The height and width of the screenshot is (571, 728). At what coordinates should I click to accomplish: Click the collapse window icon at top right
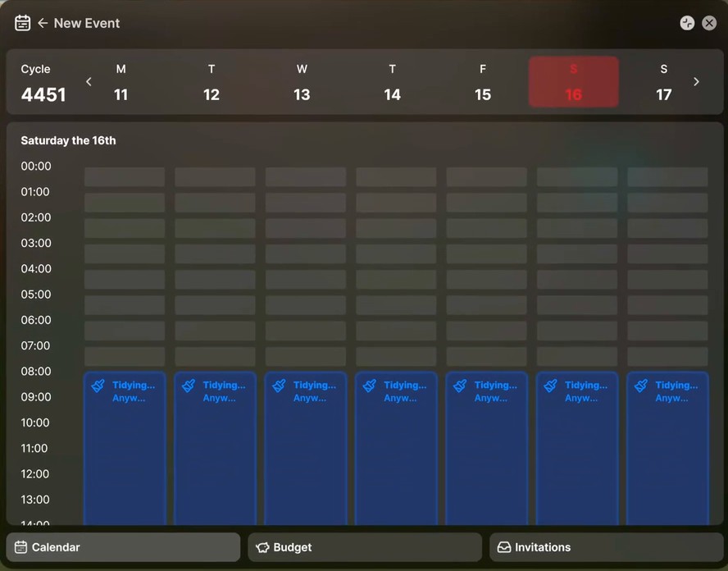pyautogui.click(x=687, y=23)
